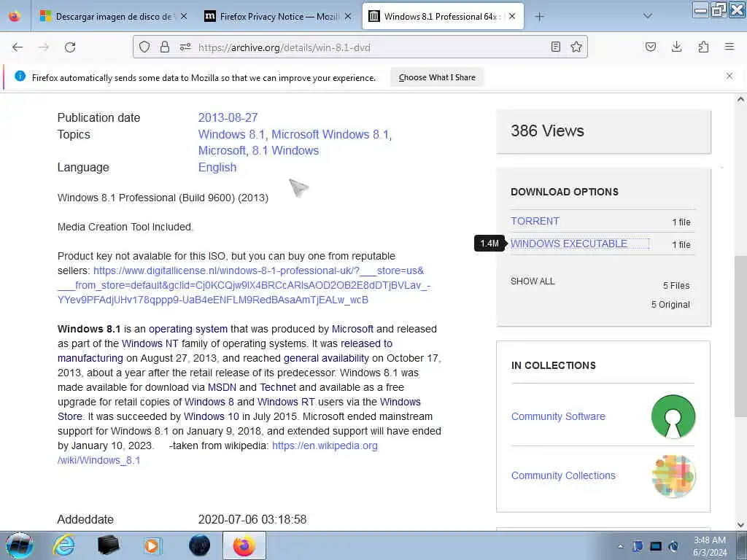Follow the Windows NT link
The height and width of the screenshot is (560, 747).
pyautogui.click(x=150, y=343)
